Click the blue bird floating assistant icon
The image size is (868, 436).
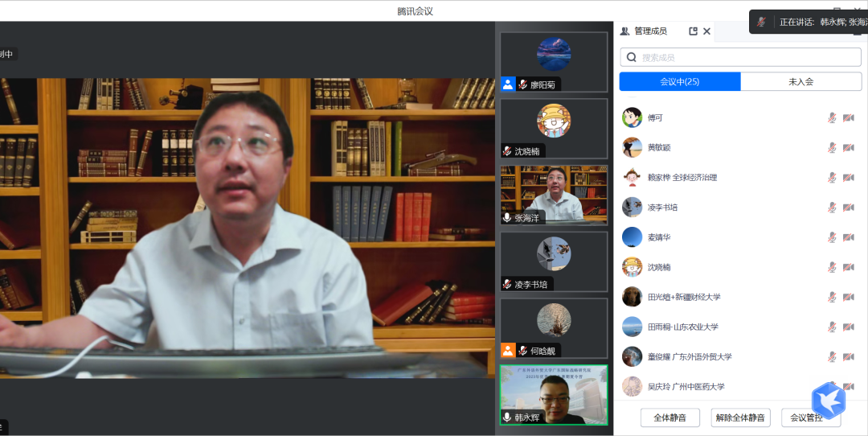pyautogui.click(x=828, y=400)
